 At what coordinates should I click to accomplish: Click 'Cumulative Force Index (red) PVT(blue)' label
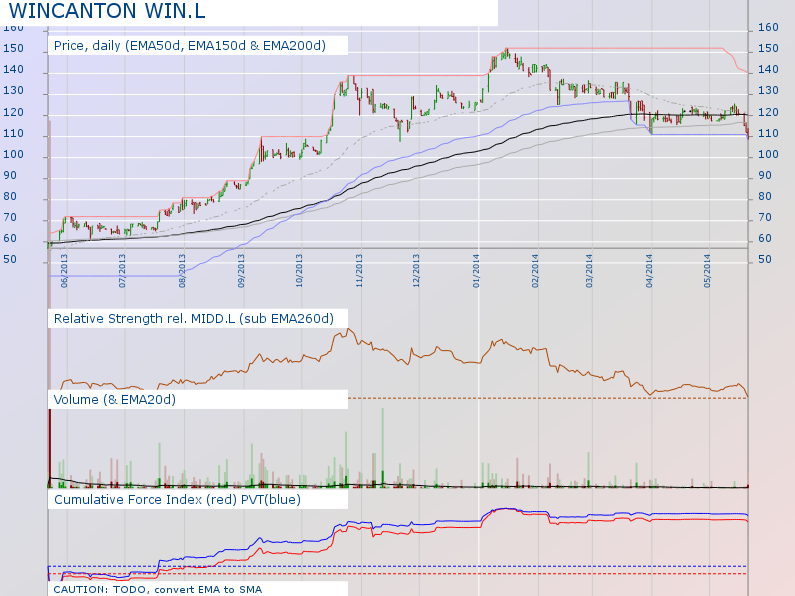177,500
